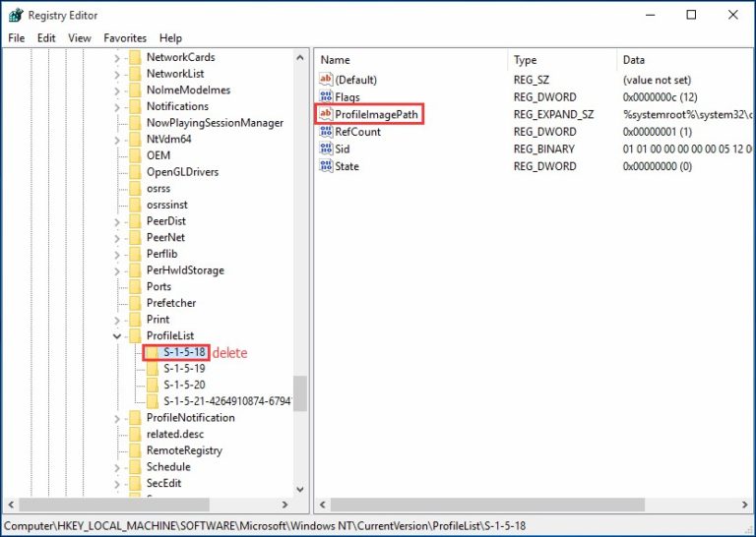Click the string icon of (Default) value
This screenshot has height=537, width=756.
pos(326,80)
